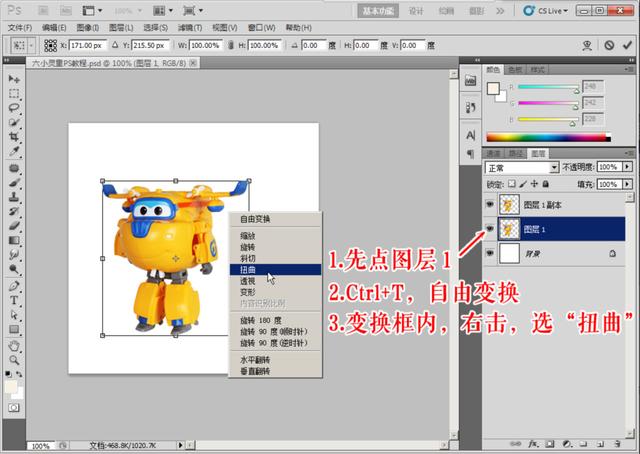Select the Hand tool
The height and width of the screenshot is (454, 640).
pos(14,346)
